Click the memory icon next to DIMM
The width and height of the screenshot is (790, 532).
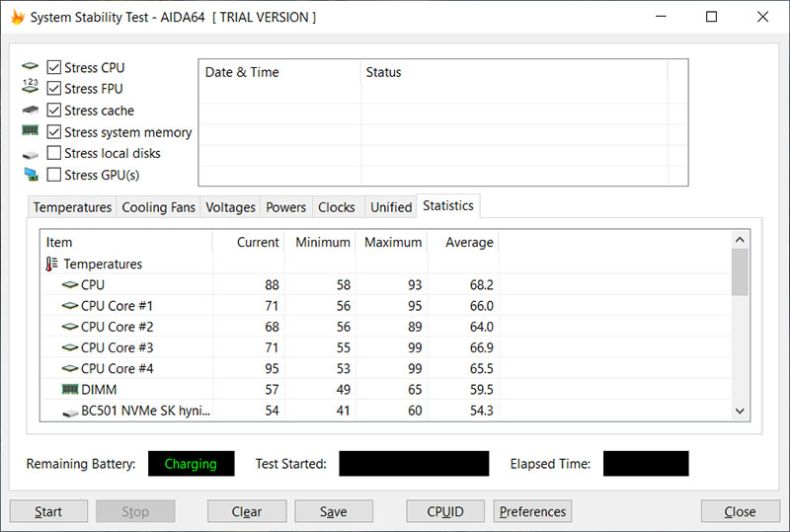70,389
